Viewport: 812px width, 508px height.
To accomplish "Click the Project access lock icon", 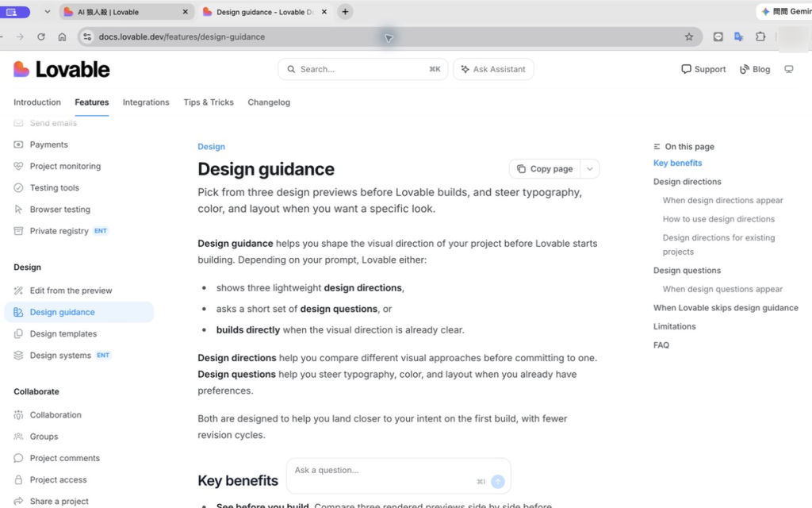I will click(19, 480).
